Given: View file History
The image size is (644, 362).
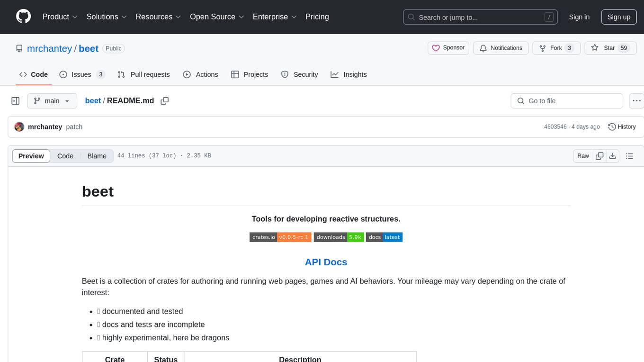Looking at the screenshot, I should pos(622,127).
